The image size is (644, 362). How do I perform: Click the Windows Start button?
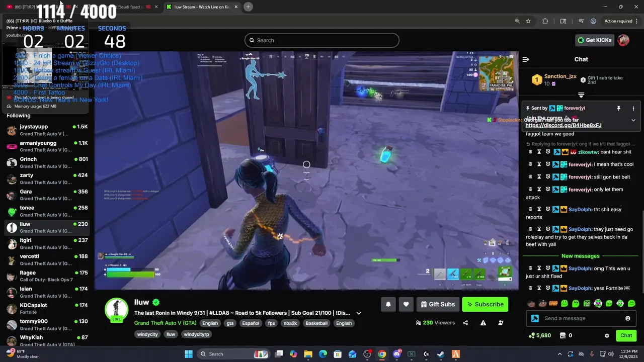pyautogui.click(x=189, y=354)
